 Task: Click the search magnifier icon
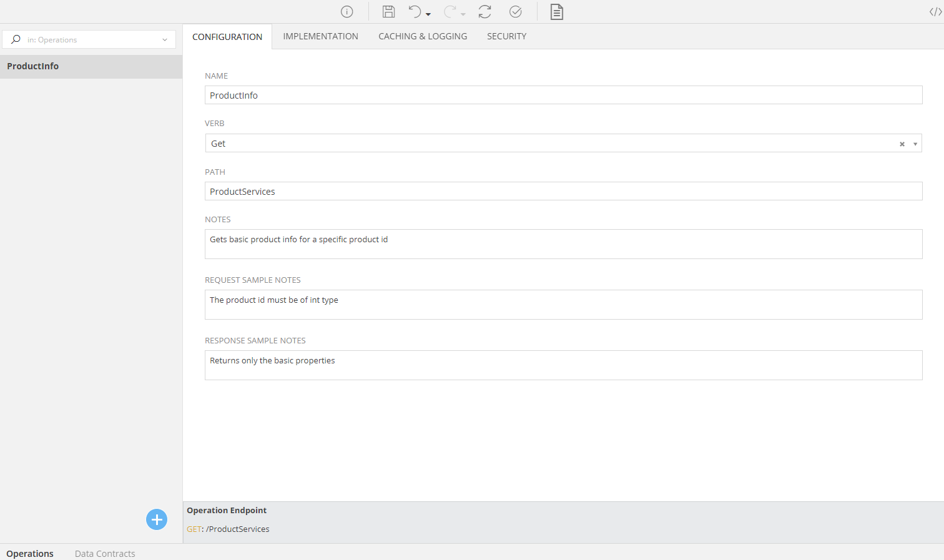pyautogui.click(x=16, y=39)
